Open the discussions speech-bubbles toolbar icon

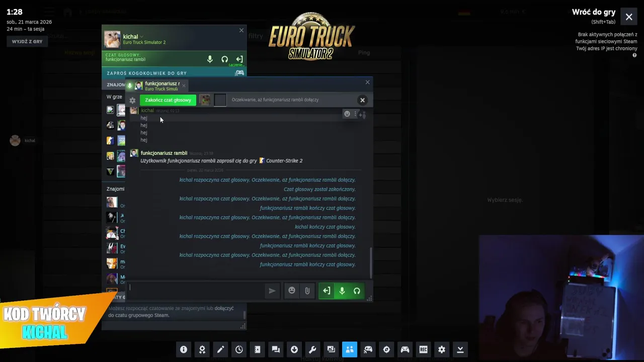tap(276, 349)
